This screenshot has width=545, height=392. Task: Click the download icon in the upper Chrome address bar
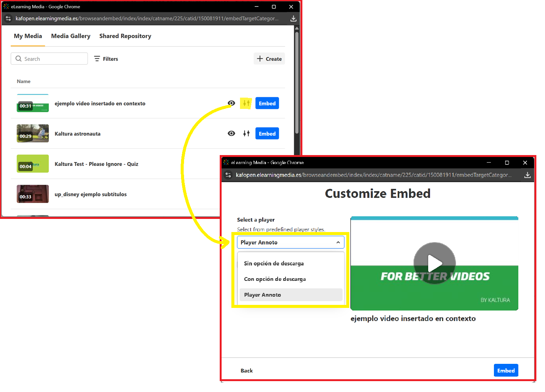tap(293, 18)
